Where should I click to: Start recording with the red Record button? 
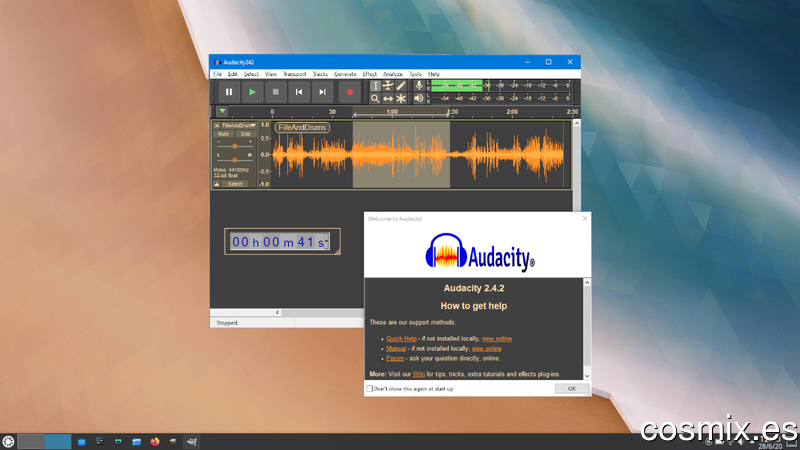click(349, 92)
